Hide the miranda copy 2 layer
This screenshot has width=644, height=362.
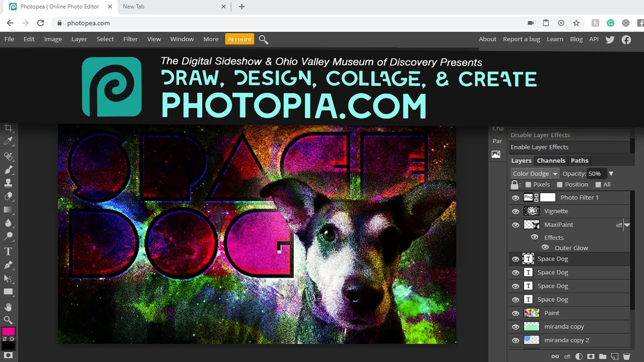pos(515,340)
